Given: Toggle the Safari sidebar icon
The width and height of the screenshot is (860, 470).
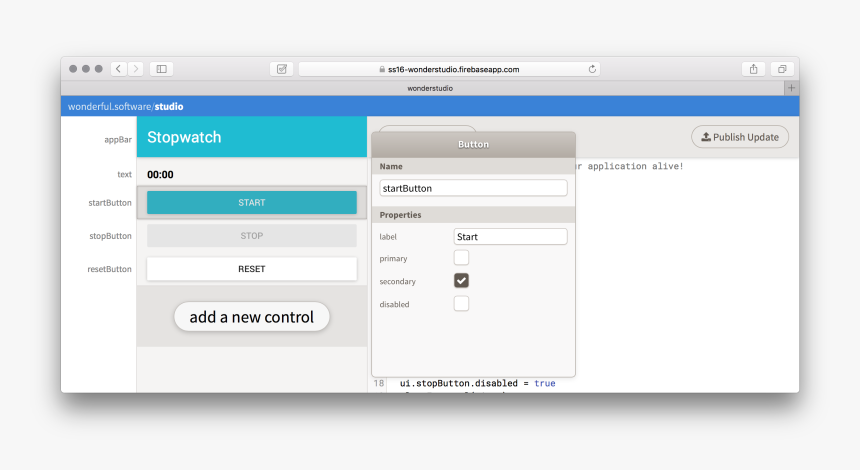Looking at the screenshot, I should [x=161, y=69].
